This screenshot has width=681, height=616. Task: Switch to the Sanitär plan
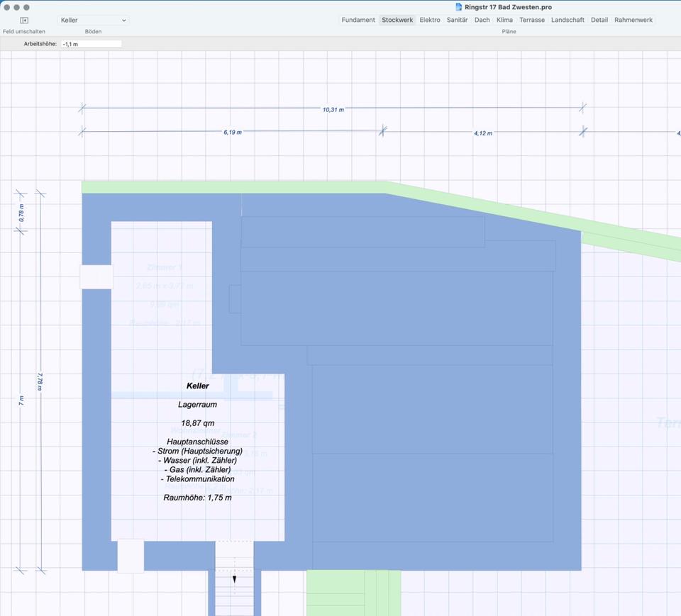point(457,20)
